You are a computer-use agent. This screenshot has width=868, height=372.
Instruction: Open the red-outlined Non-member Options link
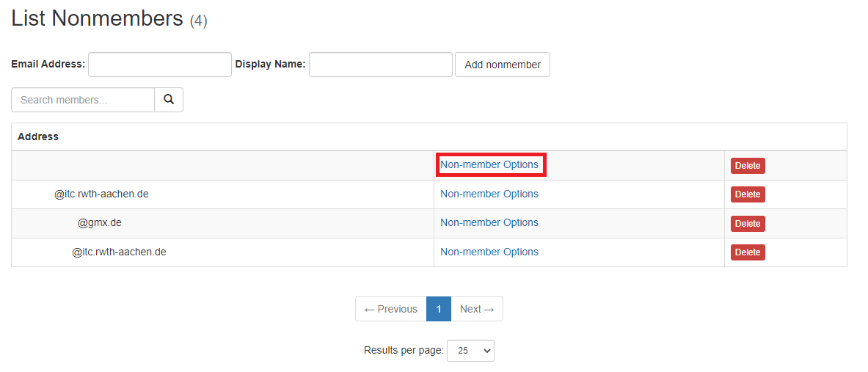489,165
